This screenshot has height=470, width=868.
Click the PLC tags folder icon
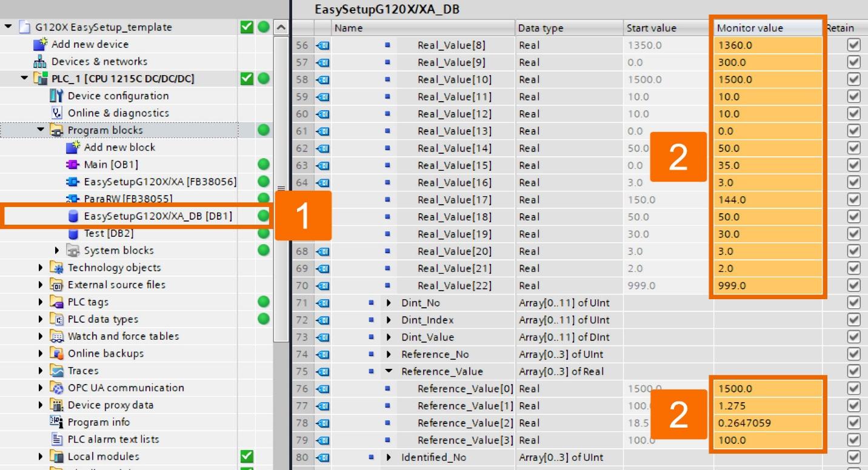(56, 302)
